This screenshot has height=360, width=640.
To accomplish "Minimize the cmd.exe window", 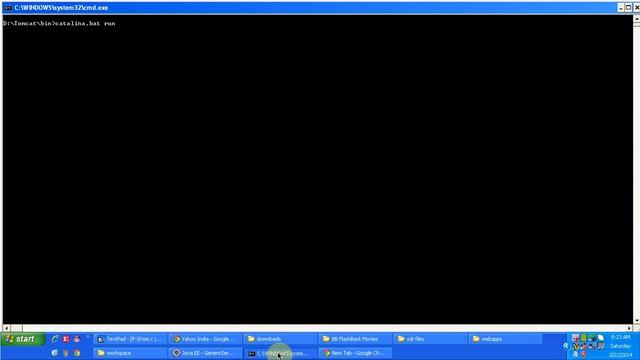I will [x=621, y=8].
